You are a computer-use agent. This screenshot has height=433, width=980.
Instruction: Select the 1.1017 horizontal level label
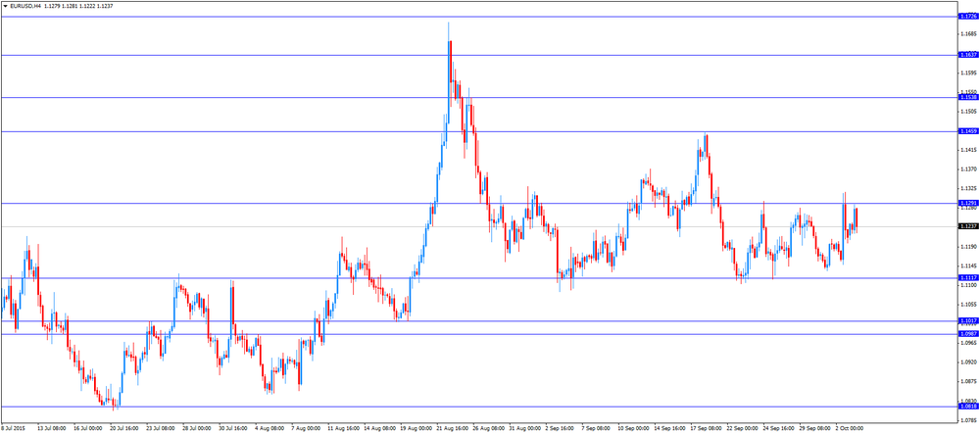(967, 320)
